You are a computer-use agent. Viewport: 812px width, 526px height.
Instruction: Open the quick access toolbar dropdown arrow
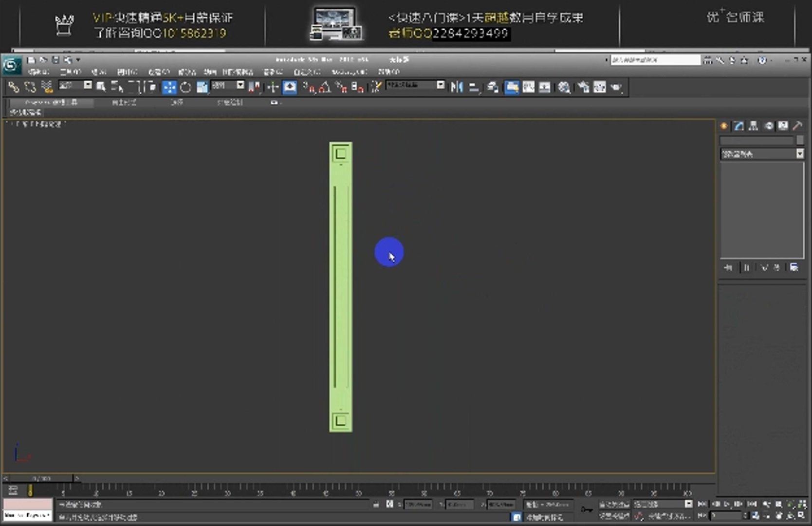pos(78,60)
